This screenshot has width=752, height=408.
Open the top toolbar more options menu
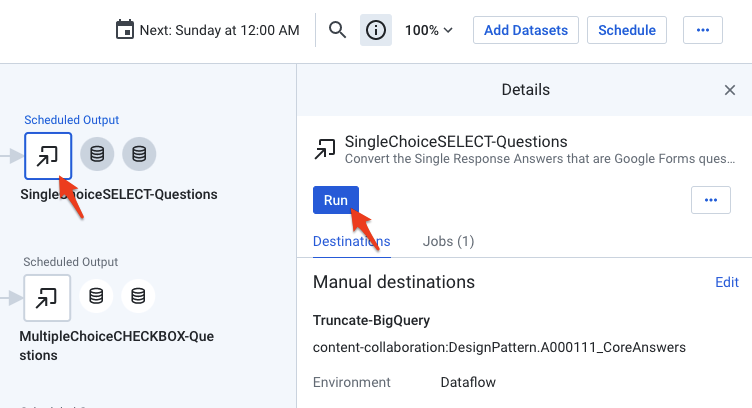[x=703, y=30]
